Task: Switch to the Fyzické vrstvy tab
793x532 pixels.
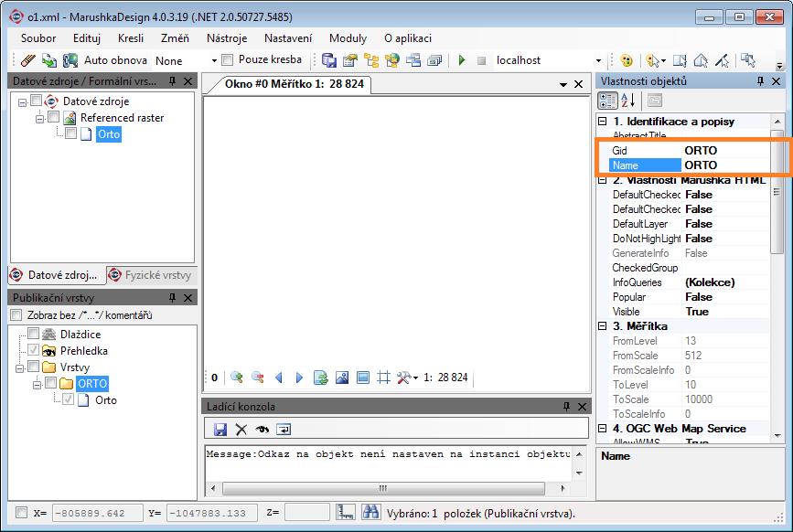Action: (152, 275)
